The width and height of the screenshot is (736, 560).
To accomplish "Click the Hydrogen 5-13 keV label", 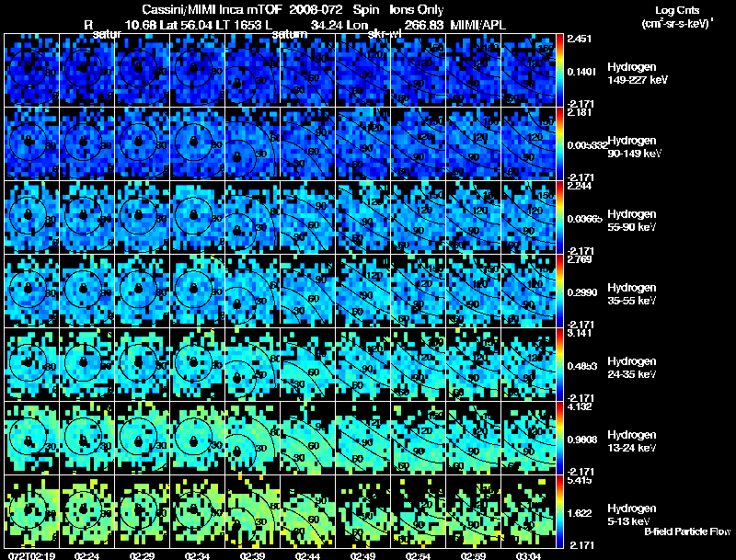I will tap(632, 515).
